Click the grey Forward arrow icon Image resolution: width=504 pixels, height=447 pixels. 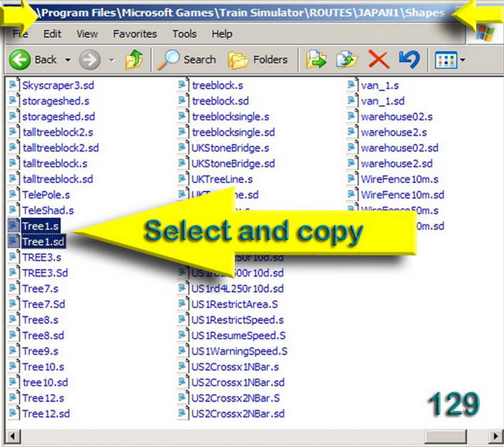pos(89,59)
